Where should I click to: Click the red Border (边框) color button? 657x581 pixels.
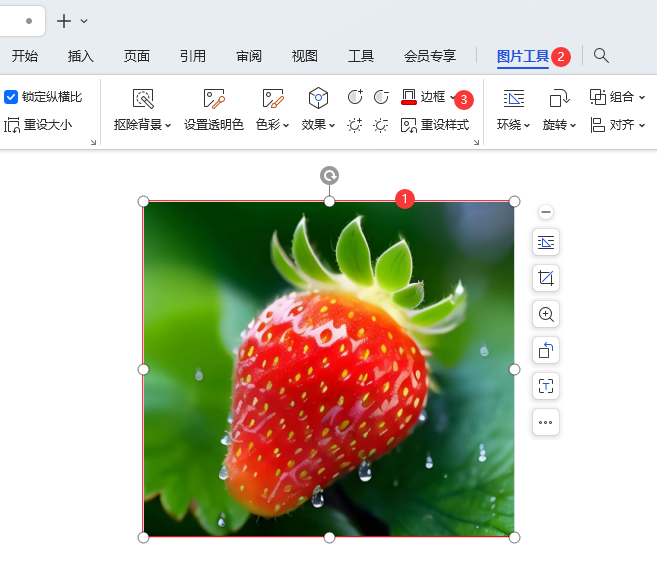coord(409,97)
